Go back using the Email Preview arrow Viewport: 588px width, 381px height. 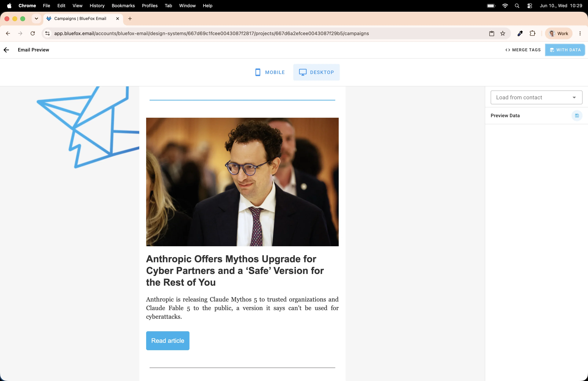click(6, 50)
